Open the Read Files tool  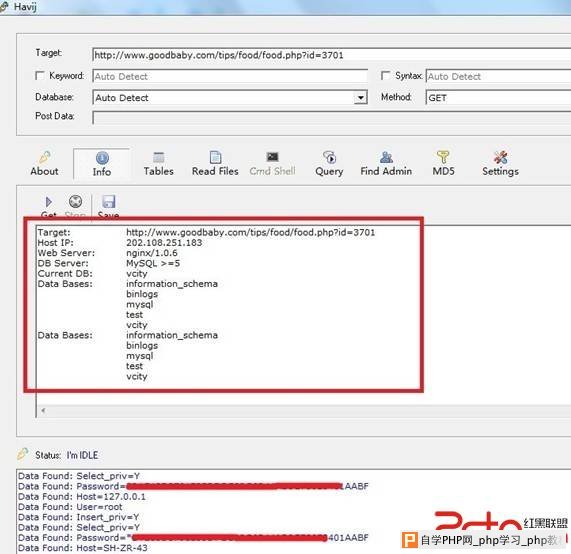click(215, 164)
